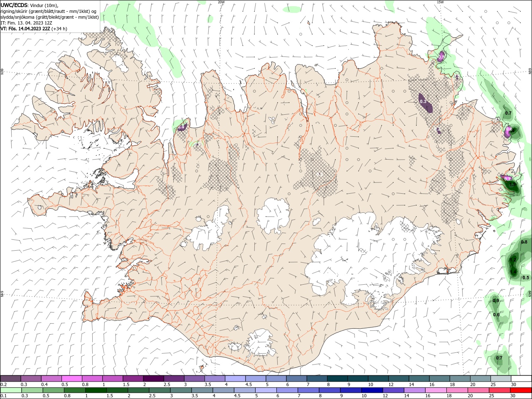532x399 pixels.
Task: Select the medium green 0.5 rain legend swatch
Action: click(53, 390)
